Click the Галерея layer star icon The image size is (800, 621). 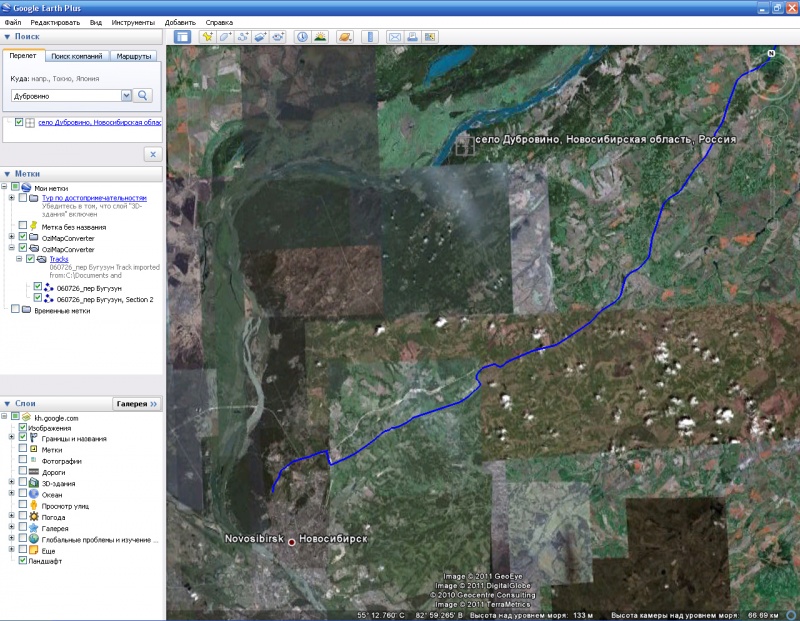click(x=34, y=528)
